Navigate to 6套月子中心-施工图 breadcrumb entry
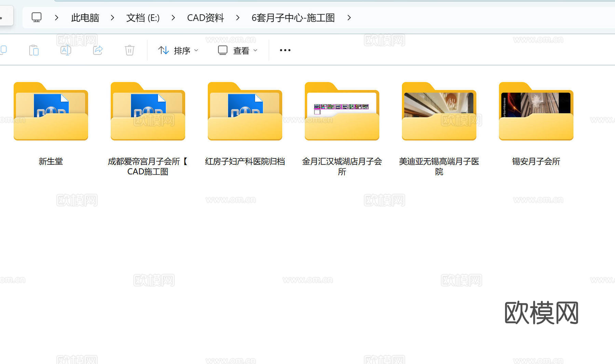The width and height of the screenshot is (615, 364). click(x=293, y=17)
